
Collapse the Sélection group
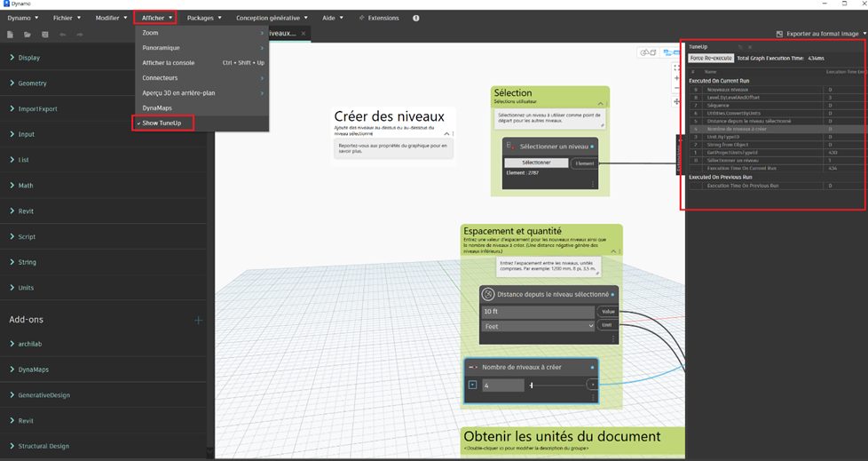tap(600, 104)
